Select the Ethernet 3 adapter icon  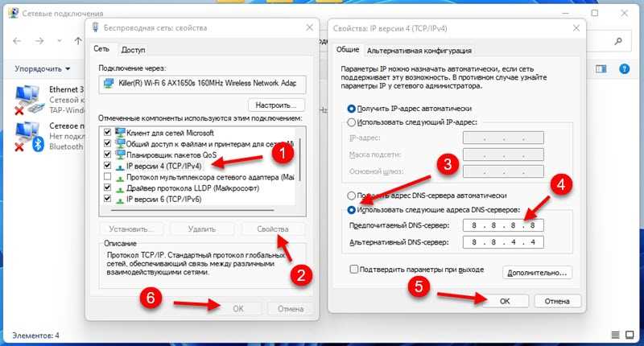27,100
